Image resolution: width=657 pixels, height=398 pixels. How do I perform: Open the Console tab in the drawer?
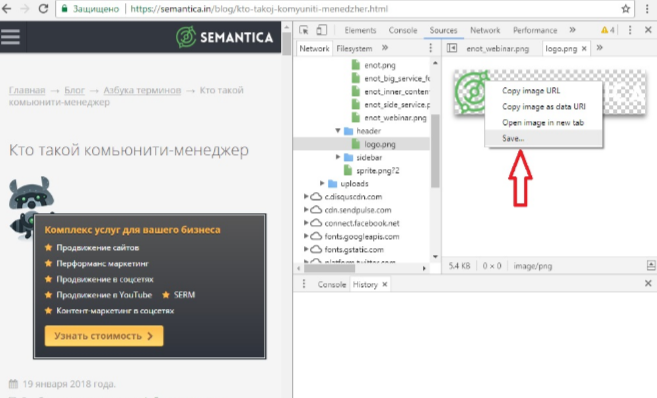(x=331, y=284)
